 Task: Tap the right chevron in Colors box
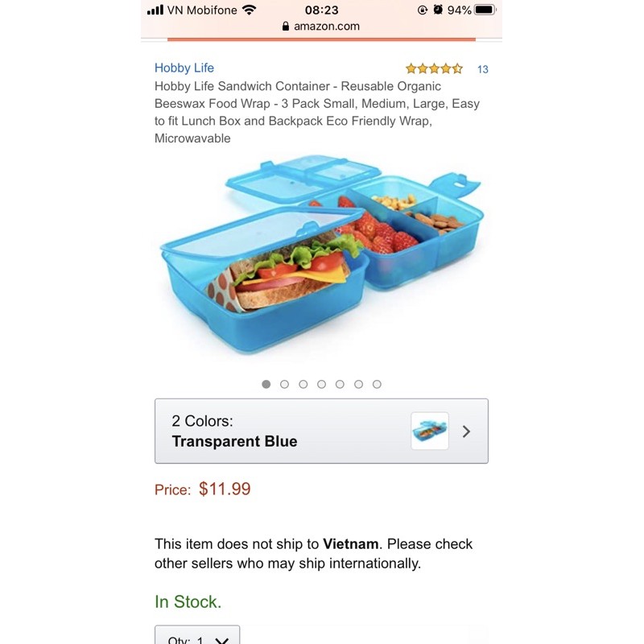466,431
